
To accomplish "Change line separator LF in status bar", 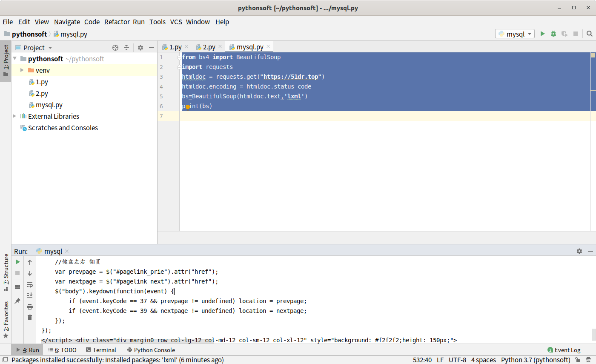I will pyautogui.click(x=440, y=360).
